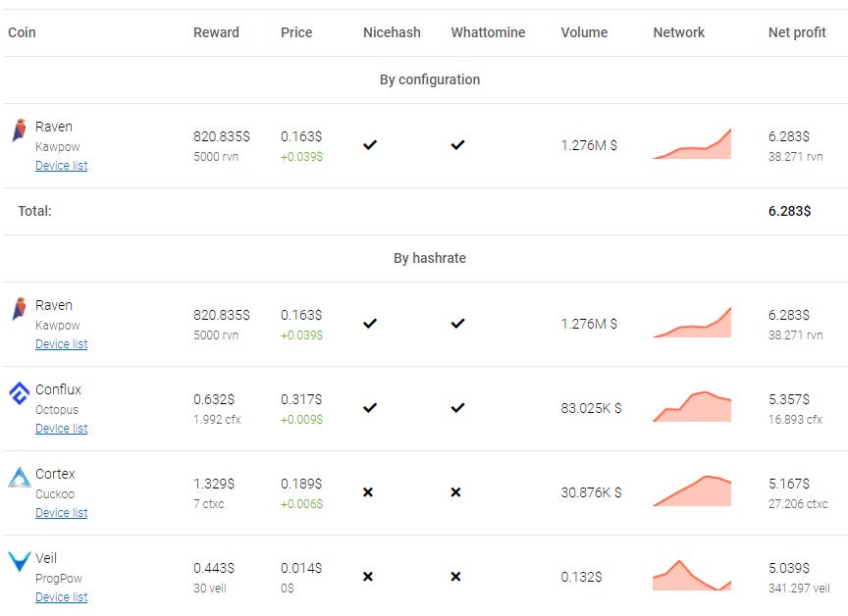
Task: Click the 0.132$ Veil volume value
Action: coord(581,577)
